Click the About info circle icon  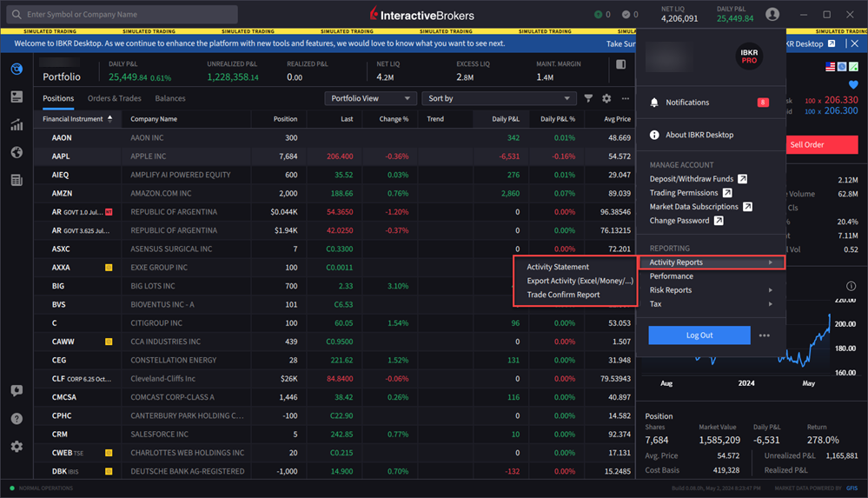[x=653, y=135]
